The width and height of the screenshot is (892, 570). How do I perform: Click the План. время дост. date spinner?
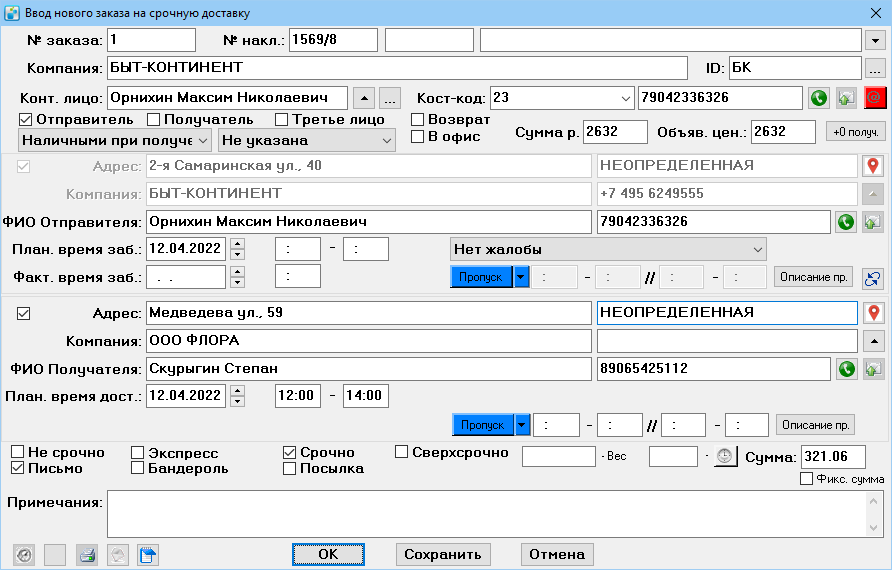point(238,395)
